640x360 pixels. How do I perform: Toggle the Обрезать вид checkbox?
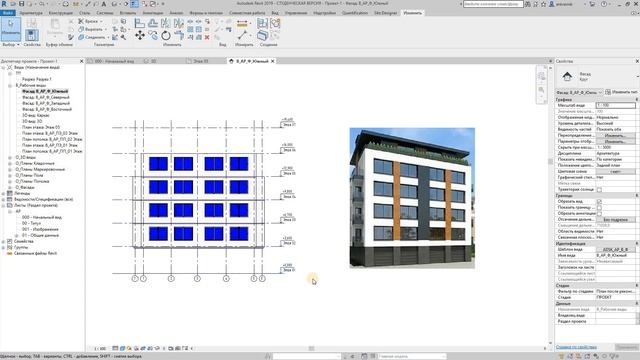click(599, 202)
